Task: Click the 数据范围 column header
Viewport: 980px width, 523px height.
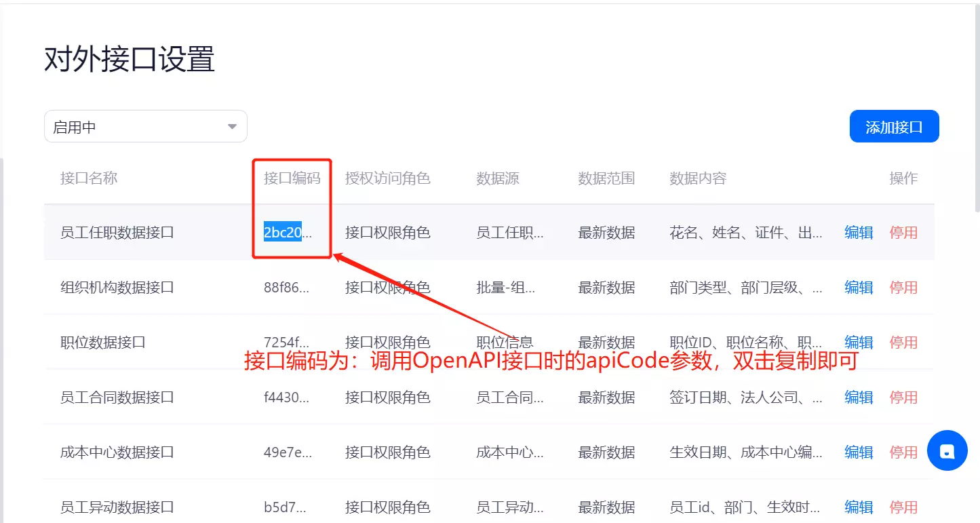Action: (606, 178)
